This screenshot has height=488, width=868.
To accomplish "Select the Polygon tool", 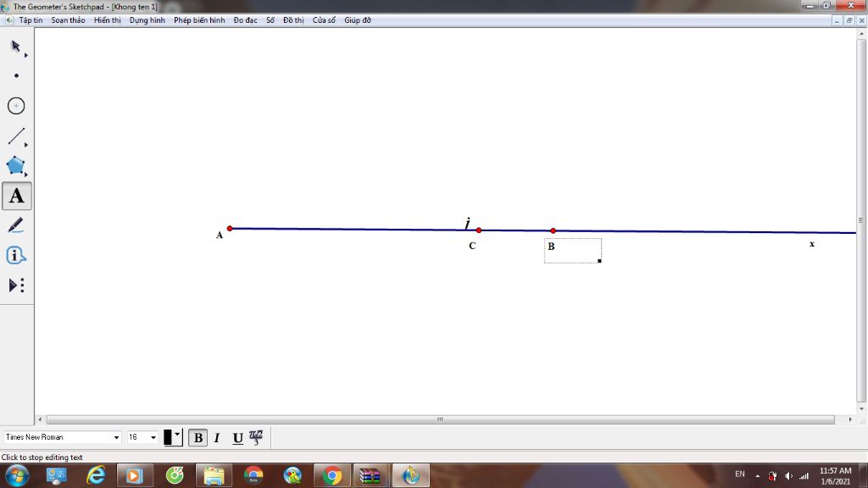I will (16, 166).
